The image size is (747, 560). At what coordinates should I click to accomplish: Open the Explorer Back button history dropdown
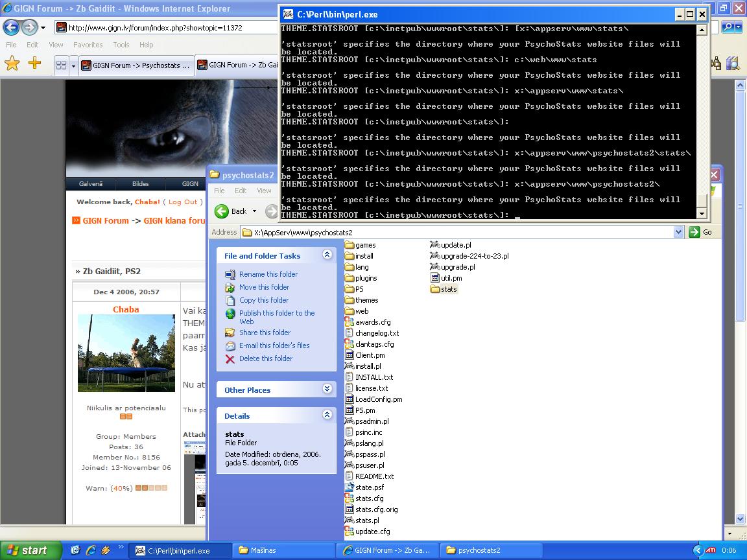(254, 211)
